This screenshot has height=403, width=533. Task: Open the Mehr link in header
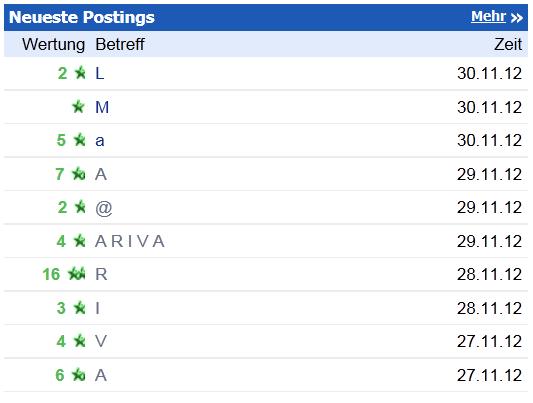pos(488,16)
